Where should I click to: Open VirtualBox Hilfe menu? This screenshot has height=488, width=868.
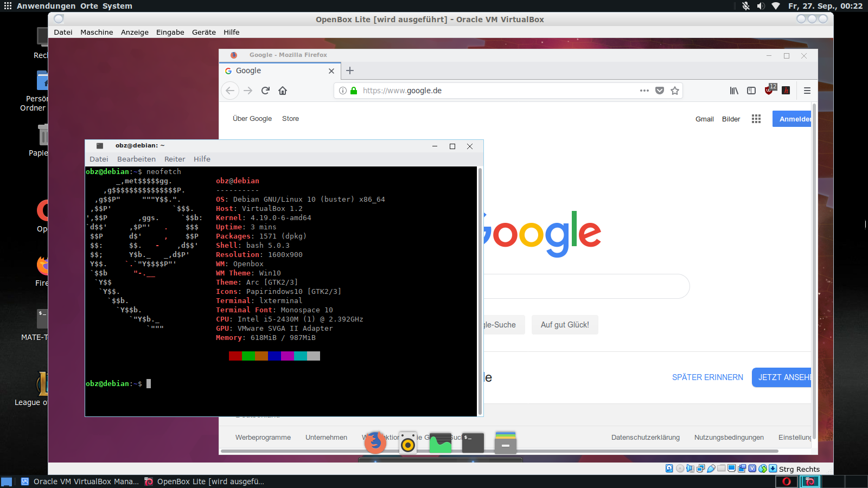pyautogui.click(x=232, y=32)
